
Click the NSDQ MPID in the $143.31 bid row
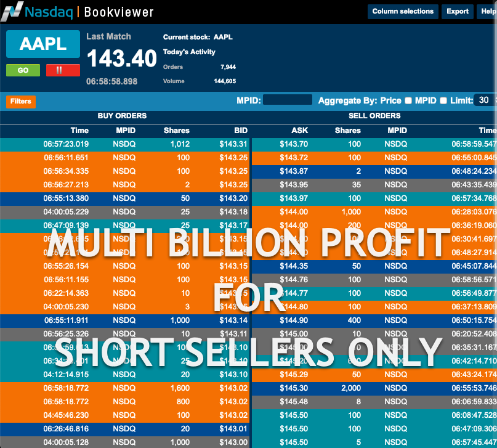pos(124,144)
